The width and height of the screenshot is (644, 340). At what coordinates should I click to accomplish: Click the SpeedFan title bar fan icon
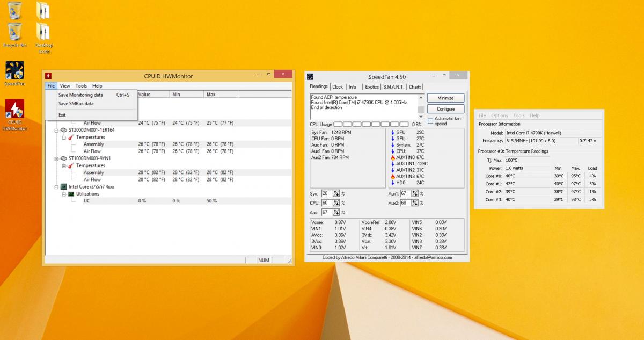(310, 77)
